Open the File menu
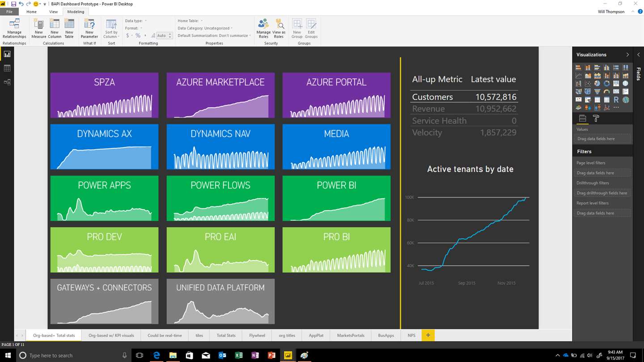This screenshot has width=644, height=362. (x=9, y=12)
